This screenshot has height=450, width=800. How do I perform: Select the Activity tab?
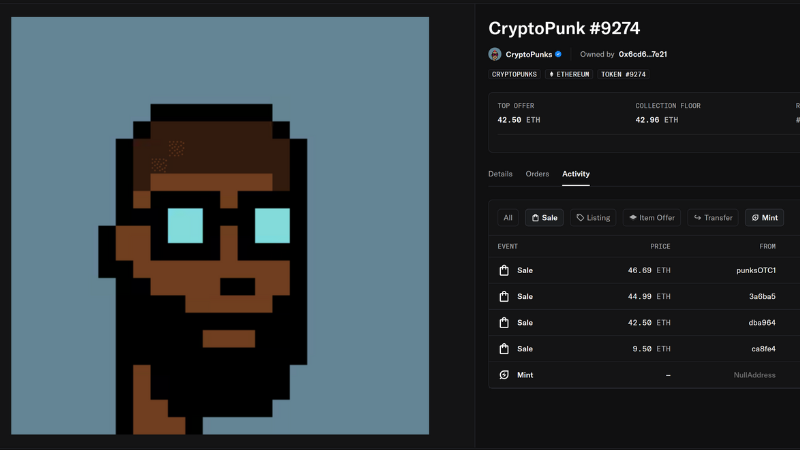click(576, 174)
